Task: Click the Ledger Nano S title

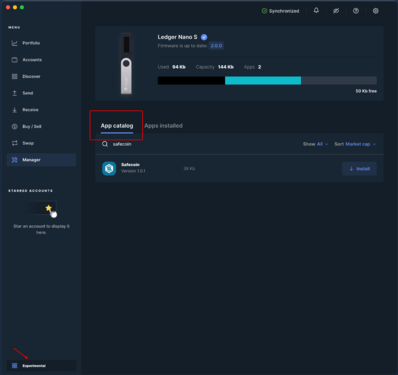Action: pos(177,37)
